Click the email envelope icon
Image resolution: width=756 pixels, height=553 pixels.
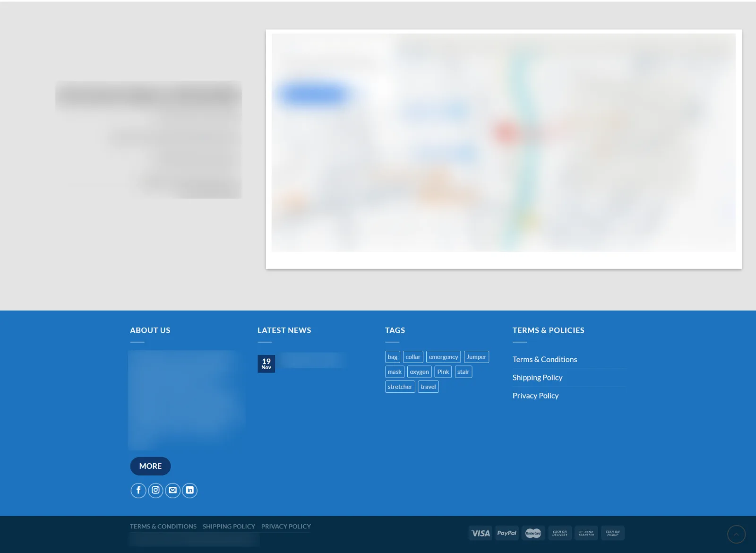click(x=172, y=490)
